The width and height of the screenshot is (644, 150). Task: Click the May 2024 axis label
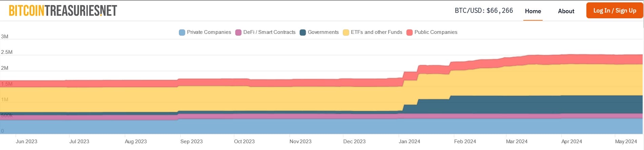click(626, 142)
